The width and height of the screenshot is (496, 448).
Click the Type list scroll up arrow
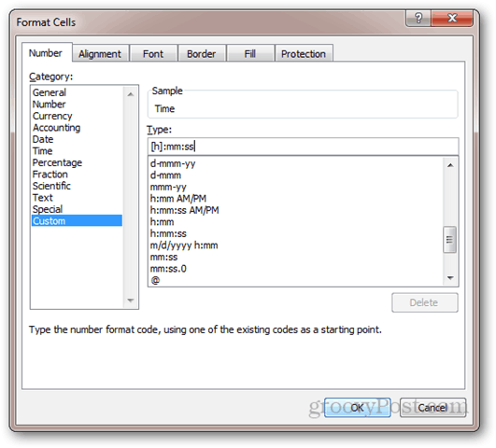pyautogui.click(x=450, y=164)
